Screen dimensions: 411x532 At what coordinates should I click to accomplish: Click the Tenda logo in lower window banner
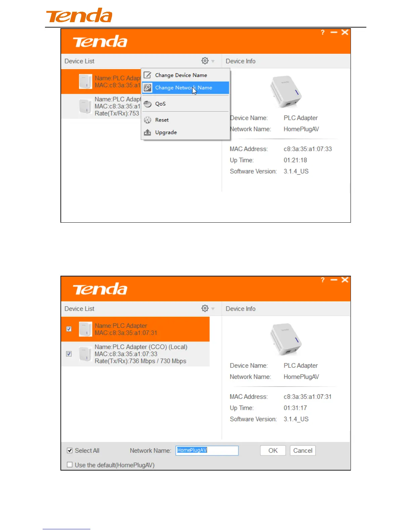[100, 289]
